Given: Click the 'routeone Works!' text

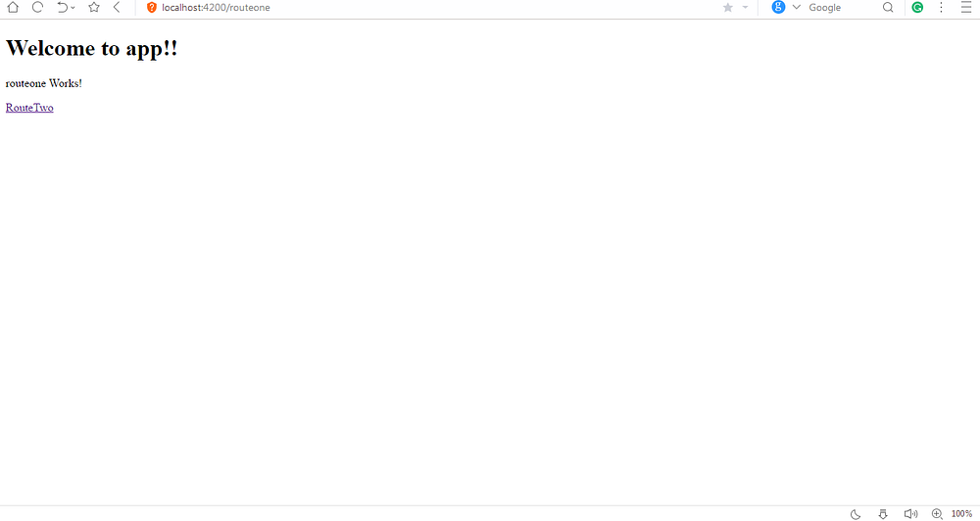Looking at the screenshot, I should click(44, 83).
